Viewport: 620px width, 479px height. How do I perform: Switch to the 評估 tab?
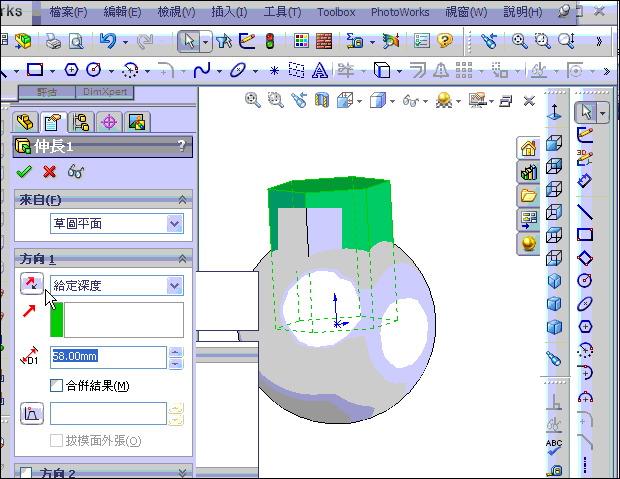[x=47, y=92]
